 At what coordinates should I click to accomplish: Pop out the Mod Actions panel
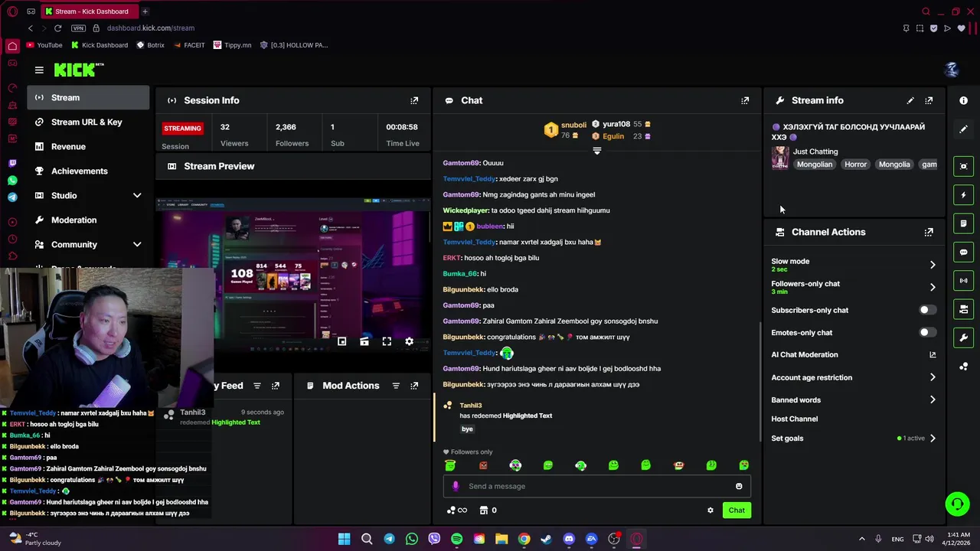pos(414,386)
